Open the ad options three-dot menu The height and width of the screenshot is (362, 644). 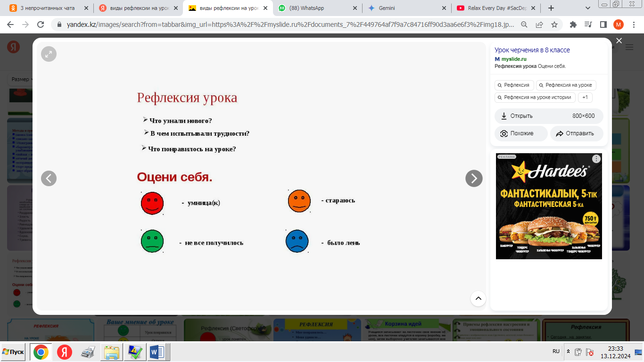[x=596, y=159]
